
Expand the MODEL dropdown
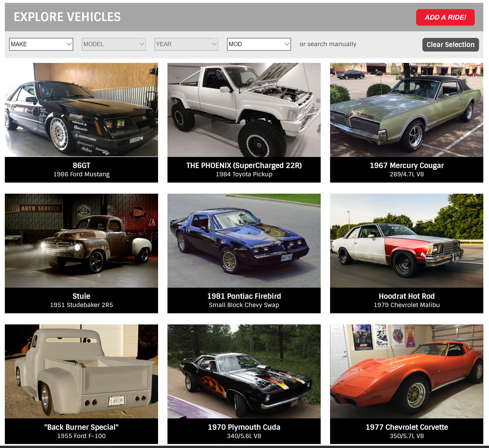click(x=113, y=44)
